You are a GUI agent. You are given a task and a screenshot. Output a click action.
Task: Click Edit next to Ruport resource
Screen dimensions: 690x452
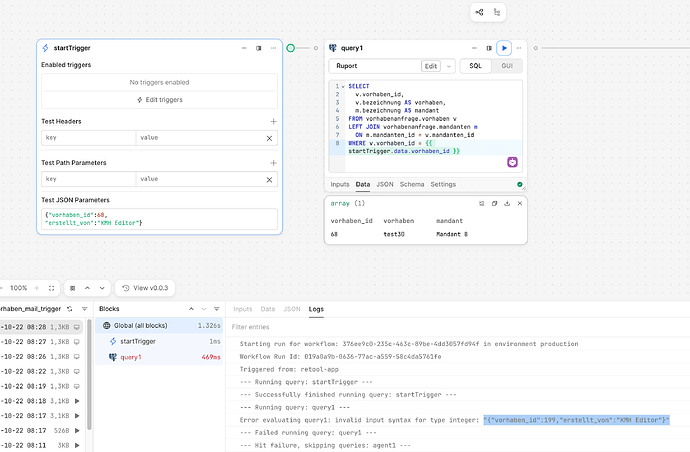[x=431, y=66]
